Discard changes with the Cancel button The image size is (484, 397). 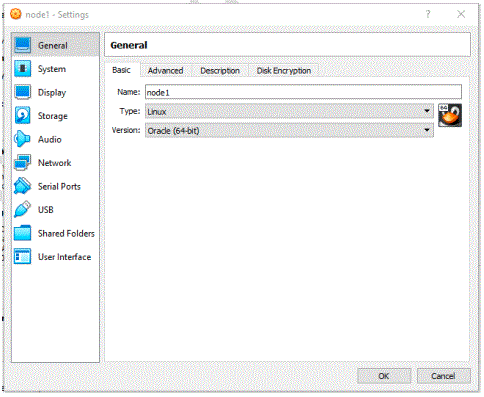pyautogui.click(x=443, y=376)
